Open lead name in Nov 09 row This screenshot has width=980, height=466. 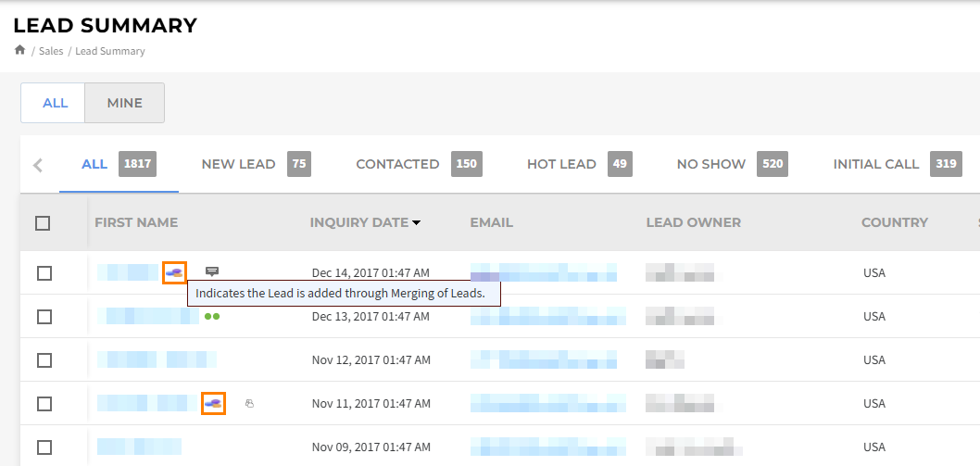[139, 447]
